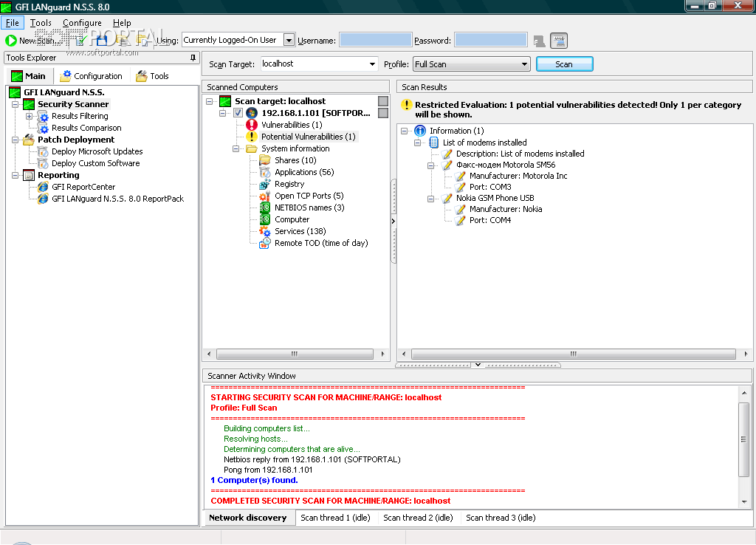Switch to Scan thread 2 (idle) tab
The width and height of the screenshot is (756, 545).
(x=418, y=518)
